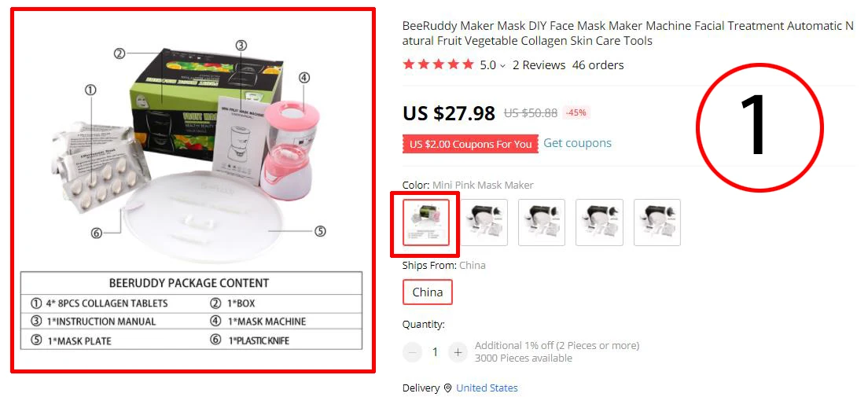Click the BeeRuddy Maker Mask product title
This screenshot has height=397, width=868.
pos(627,33)
